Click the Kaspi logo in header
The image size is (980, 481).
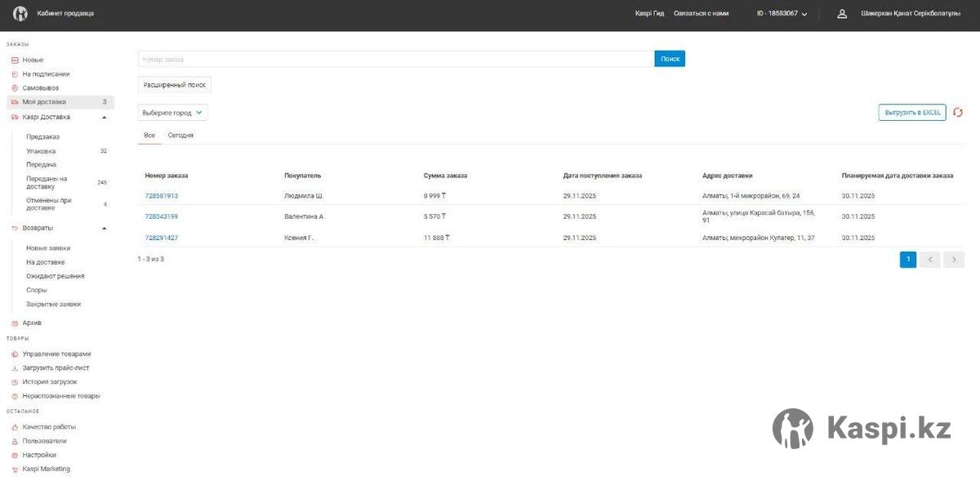[x=20, y=13]
